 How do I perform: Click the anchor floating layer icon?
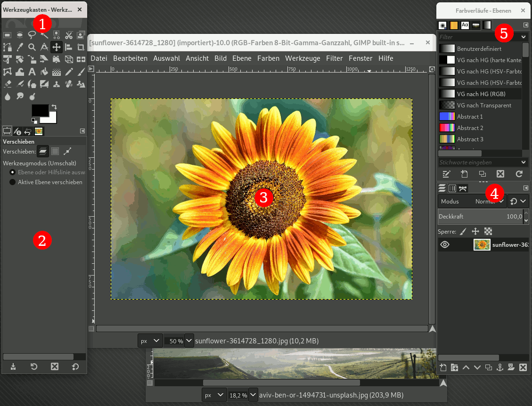click(500, 367)
